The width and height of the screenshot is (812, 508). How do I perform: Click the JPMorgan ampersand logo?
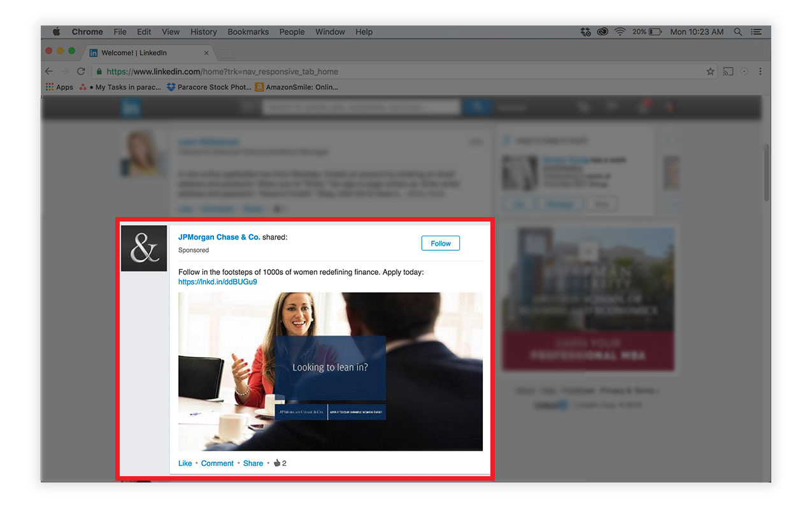tap(144, 248)
